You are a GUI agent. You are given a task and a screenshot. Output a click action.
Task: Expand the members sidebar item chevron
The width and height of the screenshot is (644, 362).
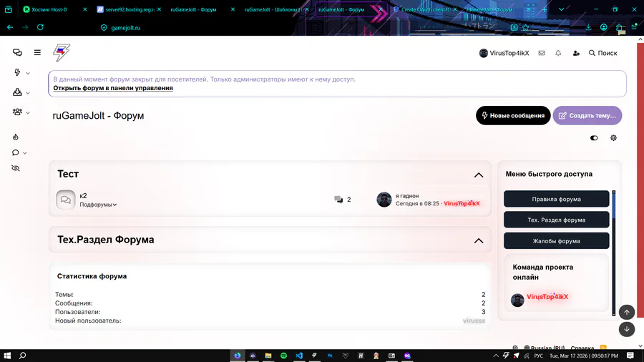[x=27, y=112]
